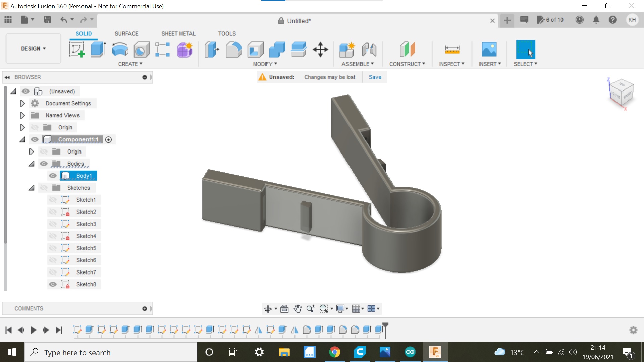Open the Help question mark icon
The image size is (644, 362).
click(x=613, y=20)
